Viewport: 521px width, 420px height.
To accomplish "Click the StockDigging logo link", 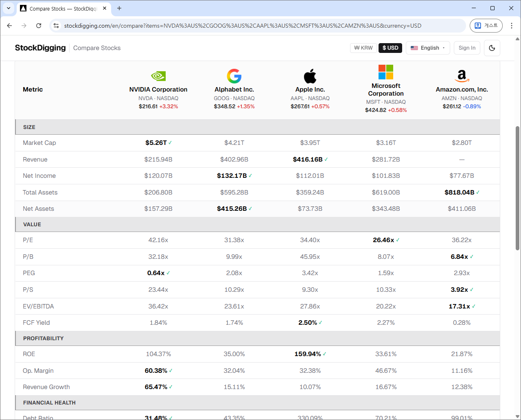I will pos(40,48).
